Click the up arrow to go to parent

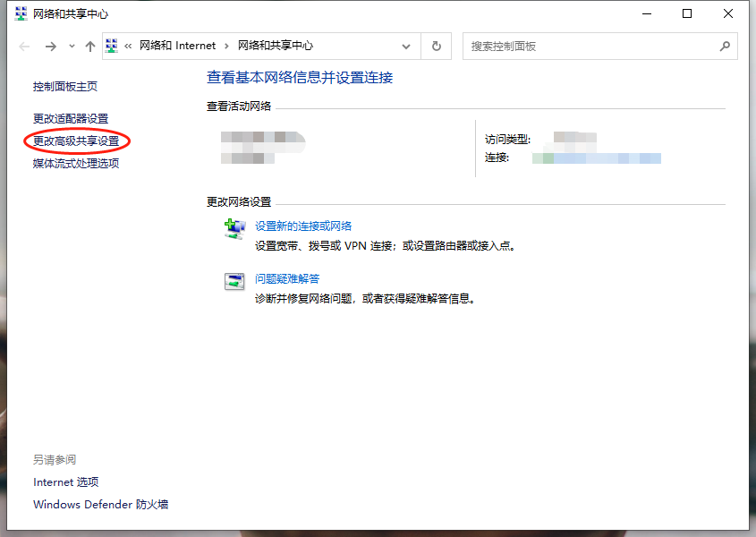90,46
